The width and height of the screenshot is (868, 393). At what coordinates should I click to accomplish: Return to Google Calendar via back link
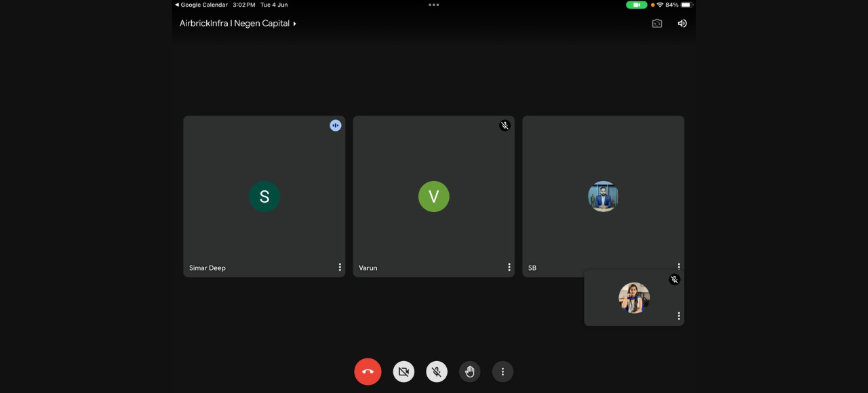201,5
